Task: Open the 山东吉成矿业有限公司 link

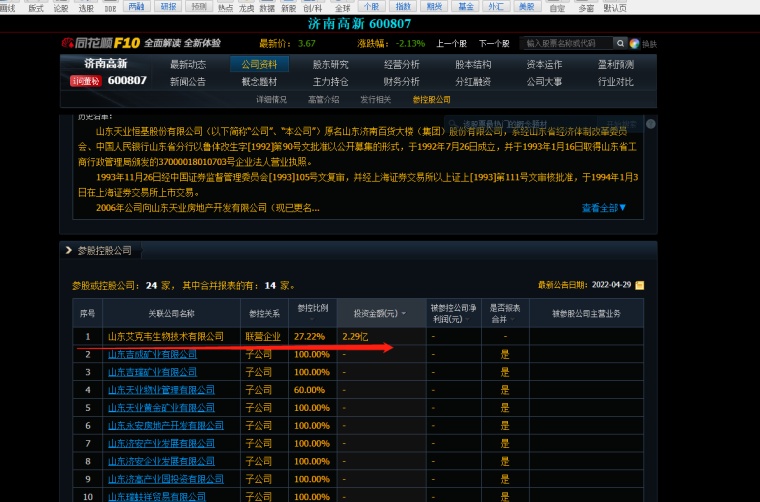Action: point(152,354)
